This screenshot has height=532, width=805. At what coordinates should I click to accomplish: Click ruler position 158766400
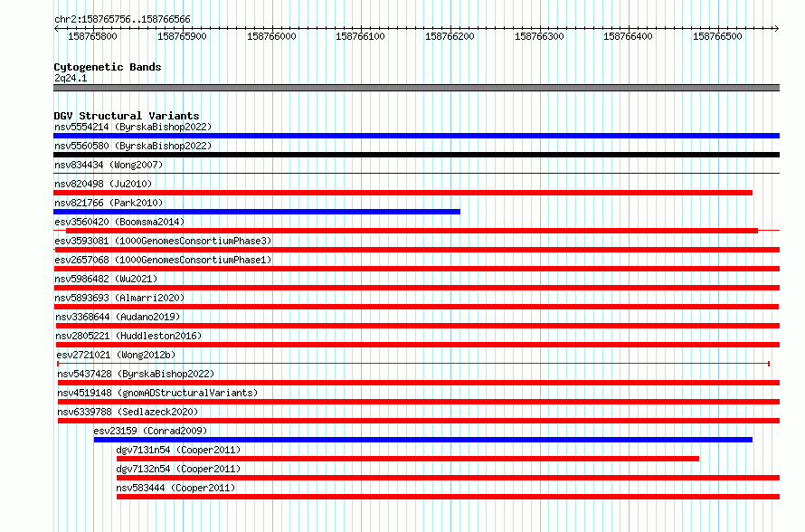pyautogui.click(x=629, y=36)
